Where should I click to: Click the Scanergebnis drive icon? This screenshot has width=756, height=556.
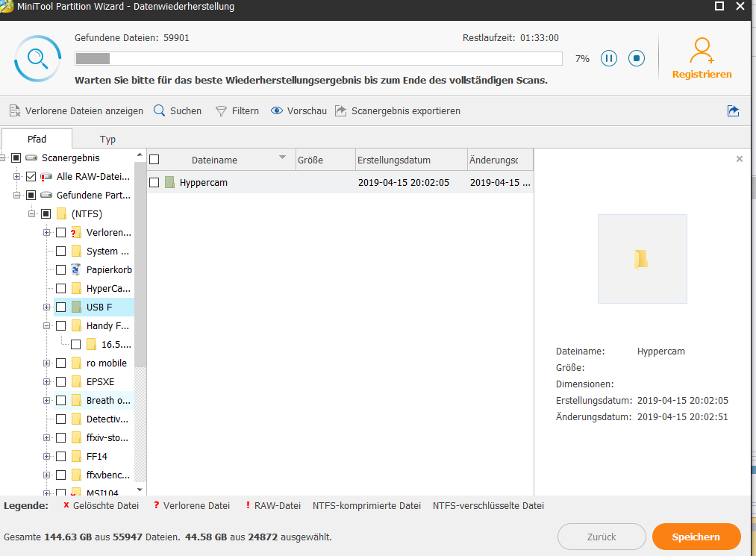click(x=31, y=157)
